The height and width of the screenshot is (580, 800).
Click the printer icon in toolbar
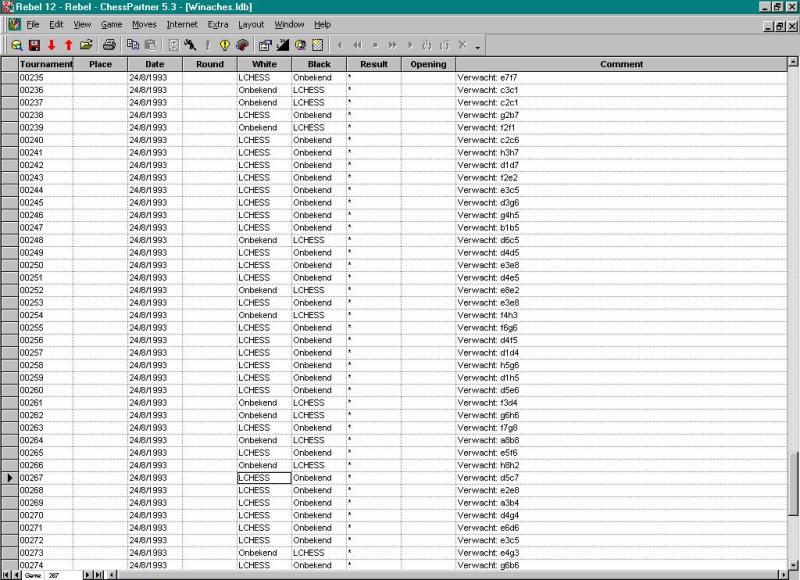pyautogui.click(x=110, y=45)
